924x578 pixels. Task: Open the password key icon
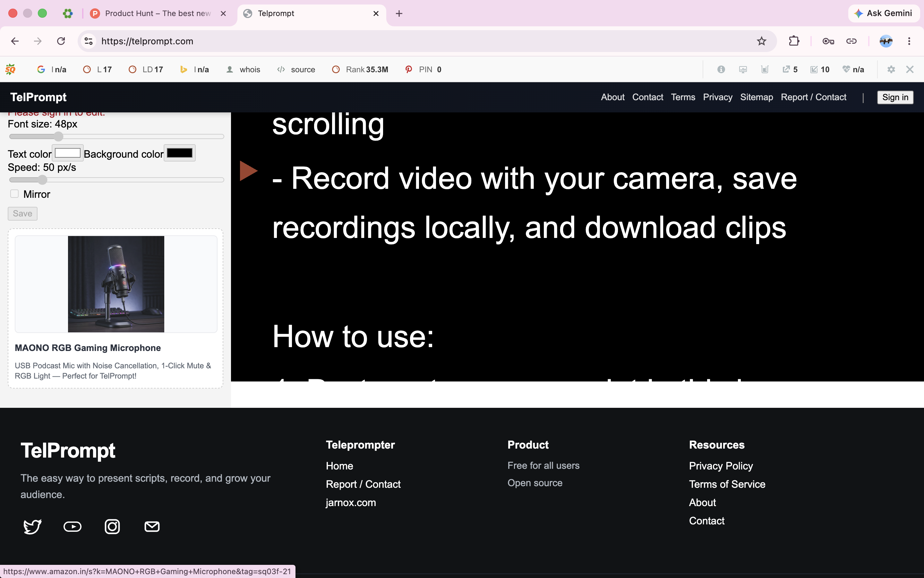coord(828,41)
